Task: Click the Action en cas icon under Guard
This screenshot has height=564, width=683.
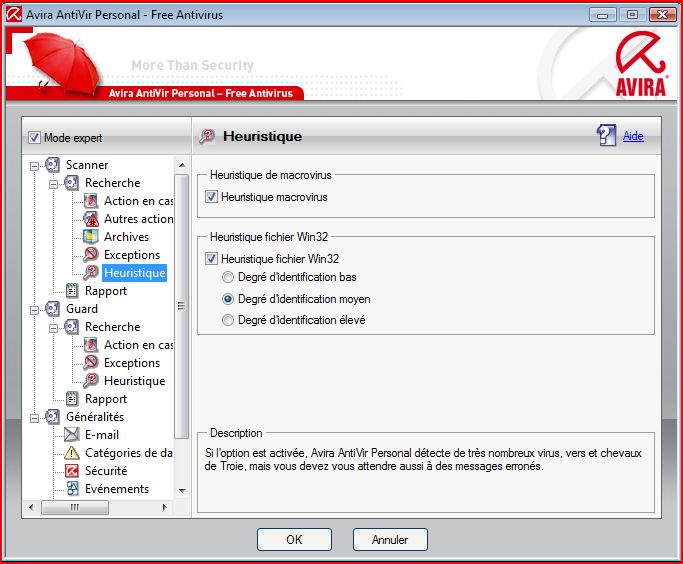Action: coord(91,345)
